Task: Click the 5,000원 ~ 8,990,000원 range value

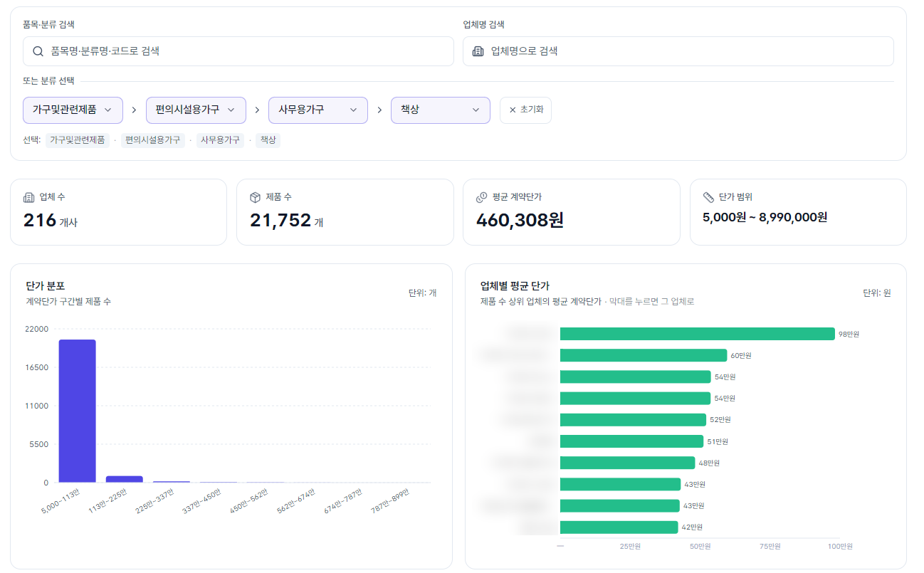Action: [x=765, y=217]
